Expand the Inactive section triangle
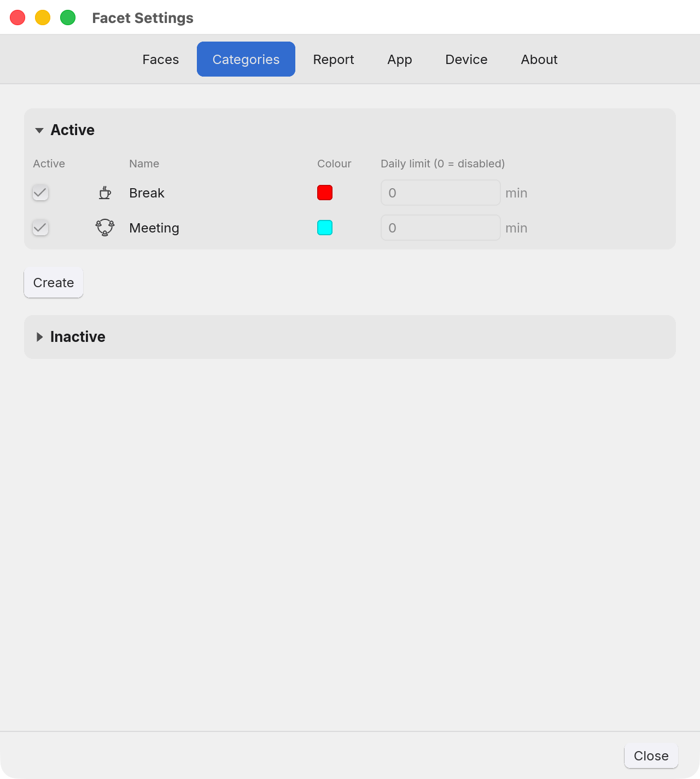The height and width of the screenshot is (779, 700). [39, 337]
